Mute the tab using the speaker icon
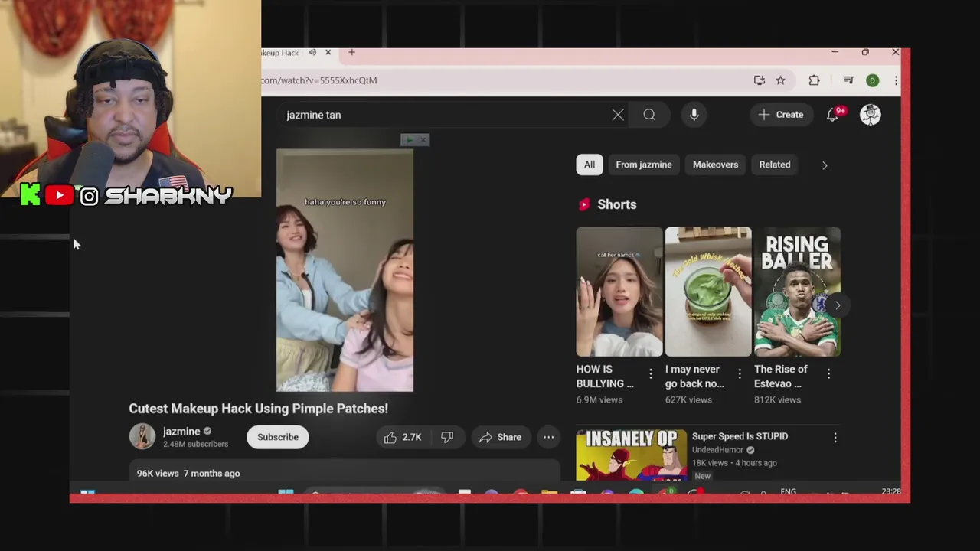 click(x=312, y=52)
